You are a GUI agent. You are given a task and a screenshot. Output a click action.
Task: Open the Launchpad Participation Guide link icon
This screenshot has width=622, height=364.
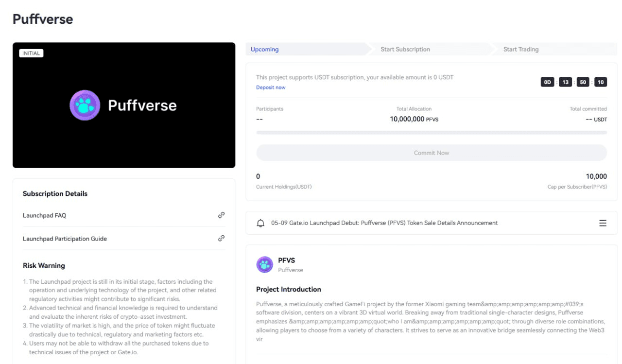[221, 238]
